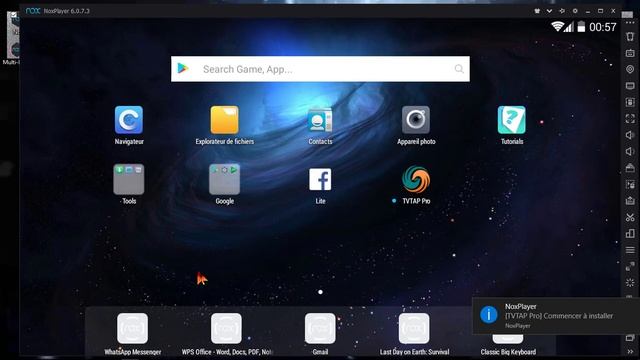Launch the Contacts app
The image size is (640, 360).
click(320, 120)
